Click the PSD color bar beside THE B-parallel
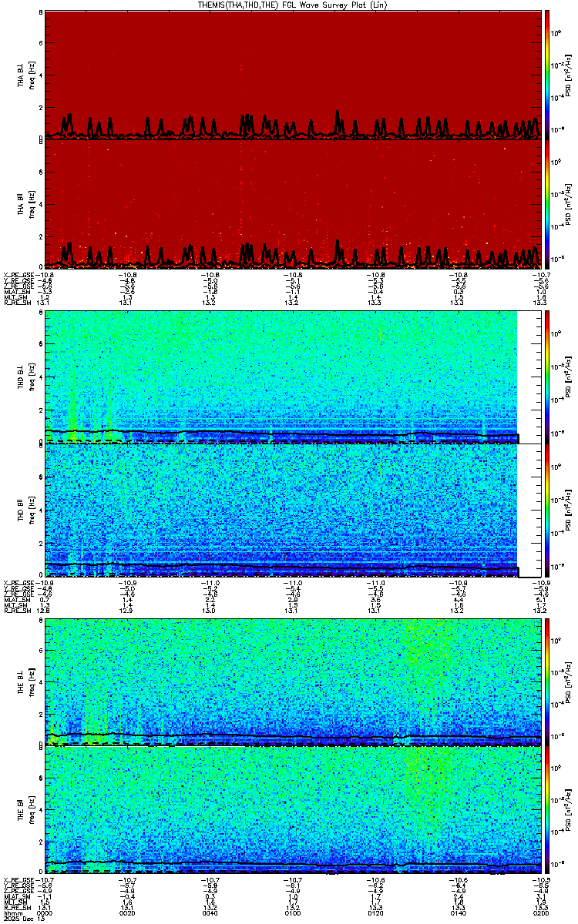 [548, 811]
